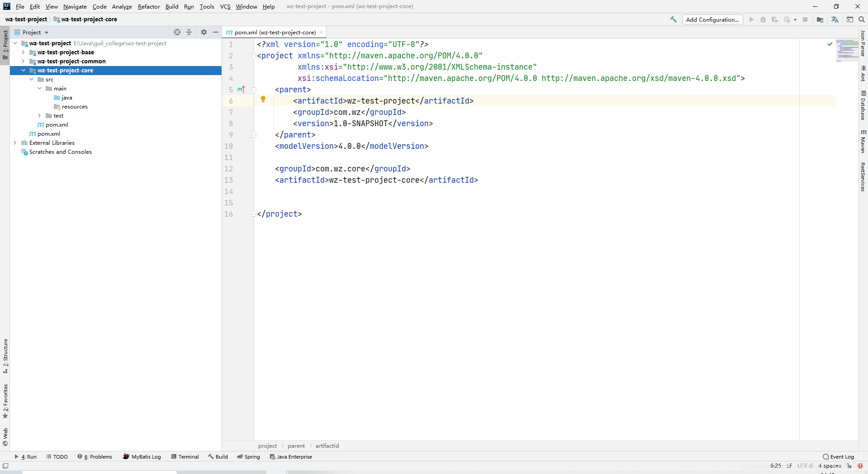868x474 pixels.
Task: Click the 4 spaces indent setting
Action: 830,465
